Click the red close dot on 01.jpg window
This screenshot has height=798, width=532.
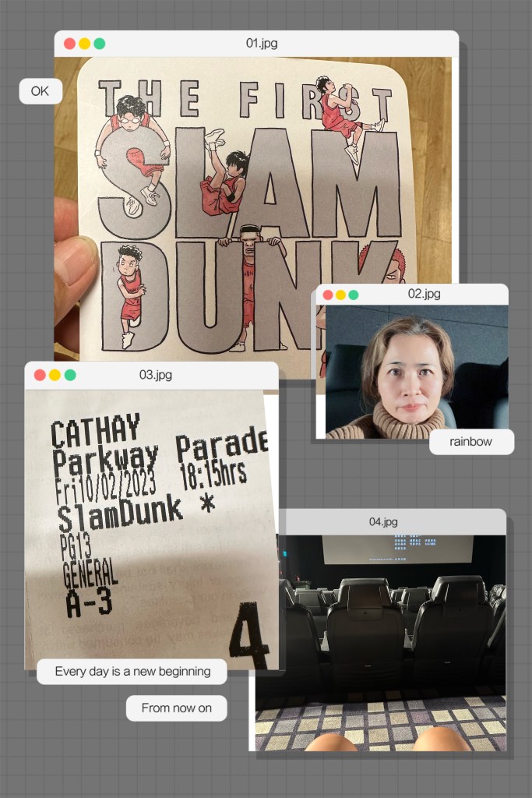(x=69, y=44)
